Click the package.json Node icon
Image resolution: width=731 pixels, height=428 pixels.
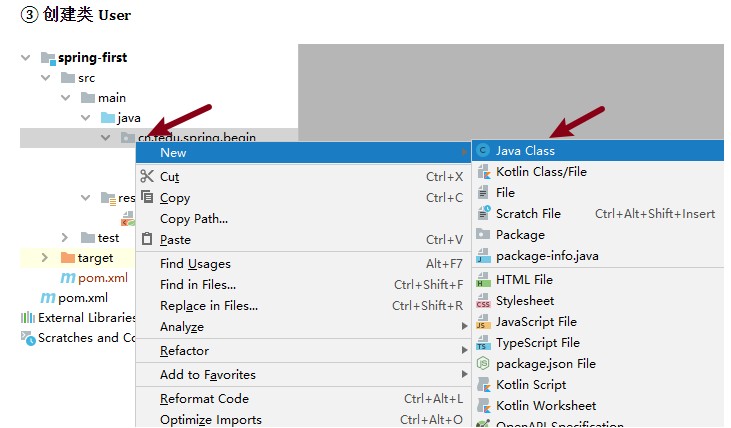click(x=483, y=363)
